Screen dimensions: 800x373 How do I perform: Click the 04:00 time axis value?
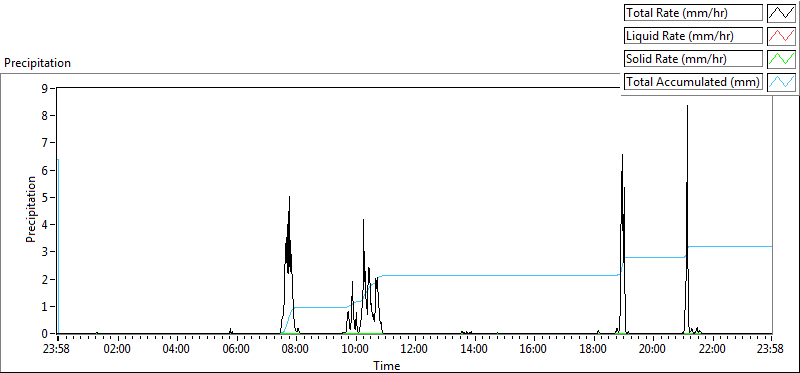click(177, 350)
